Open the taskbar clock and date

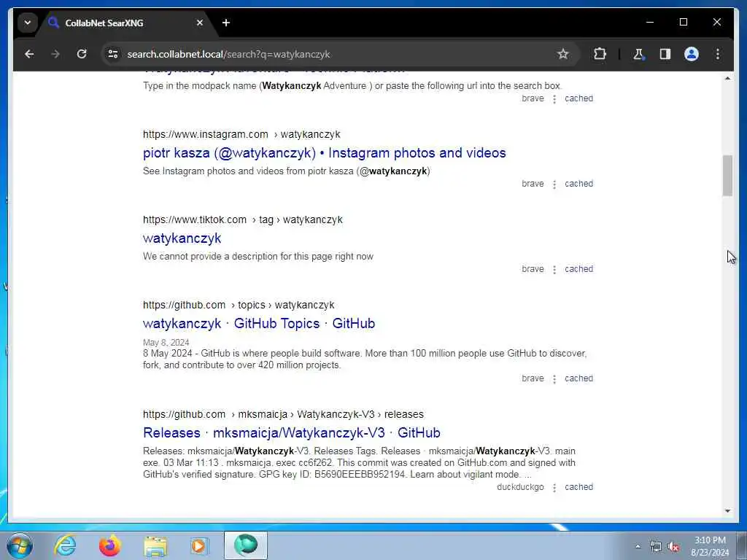(710, 546)
